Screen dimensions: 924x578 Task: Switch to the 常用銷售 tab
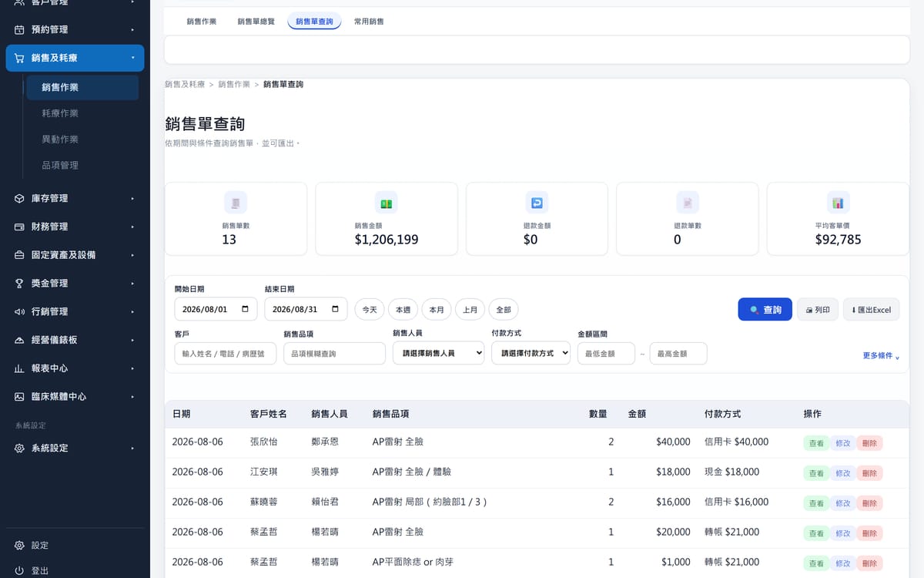(369, 22)
